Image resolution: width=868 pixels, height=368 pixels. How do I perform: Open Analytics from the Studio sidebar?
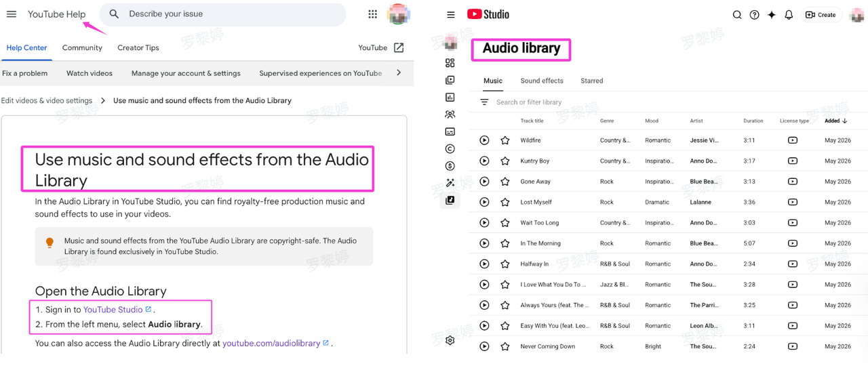(450, 97)
